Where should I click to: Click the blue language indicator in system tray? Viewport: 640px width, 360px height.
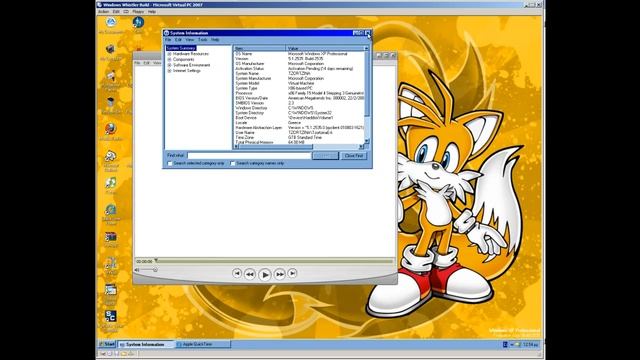point(505,345)
